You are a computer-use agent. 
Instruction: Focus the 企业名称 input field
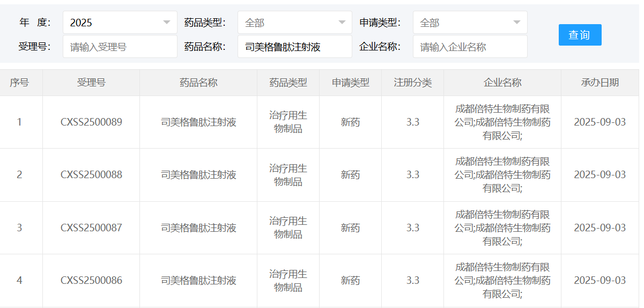point(470,47)
